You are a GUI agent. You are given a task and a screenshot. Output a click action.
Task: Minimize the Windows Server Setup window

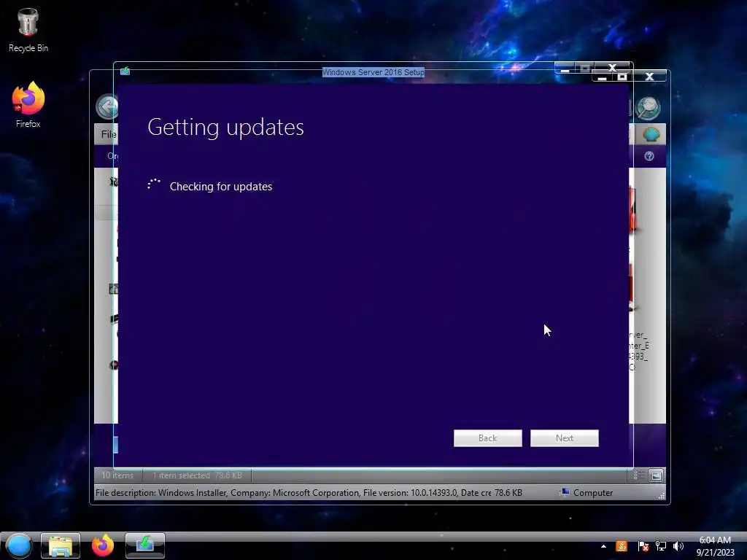click(x=565, y=69)
